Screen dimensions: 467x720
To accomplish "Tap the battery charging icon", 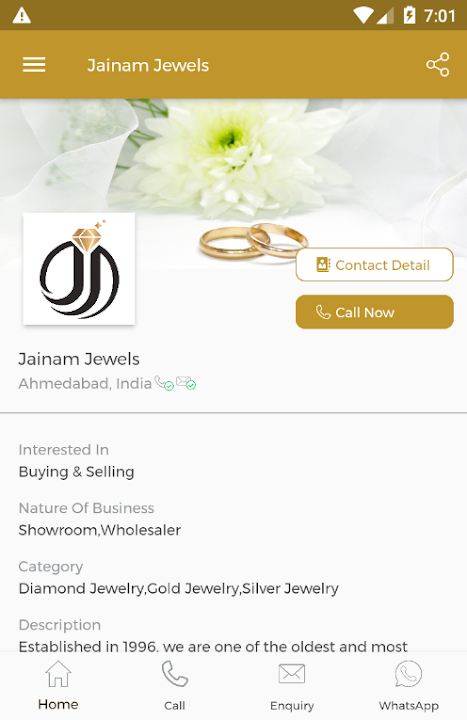I will tap(409, 16).
